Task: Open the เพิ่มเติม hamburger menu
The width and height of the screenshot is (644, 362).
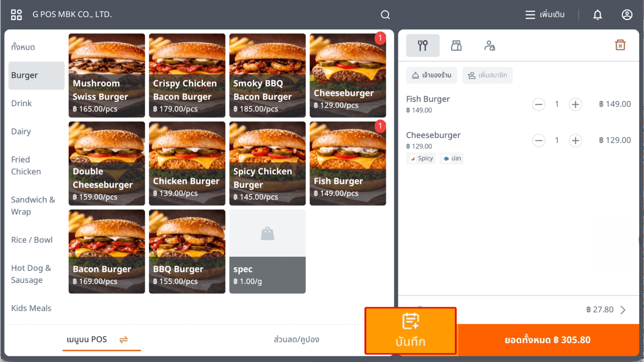Action: coord(545,15)
